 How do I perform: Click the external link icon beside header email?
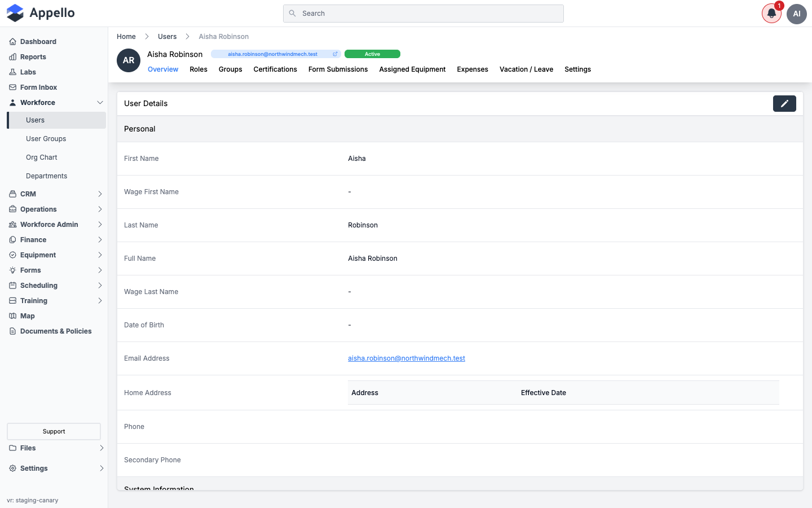click(335, 54)
